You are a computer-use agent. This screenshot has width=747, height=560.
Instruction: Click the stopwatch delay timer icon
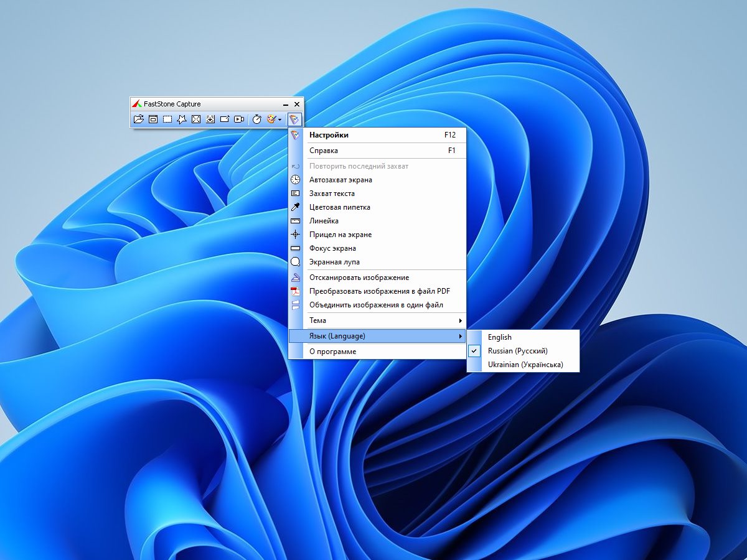[256, 119]
